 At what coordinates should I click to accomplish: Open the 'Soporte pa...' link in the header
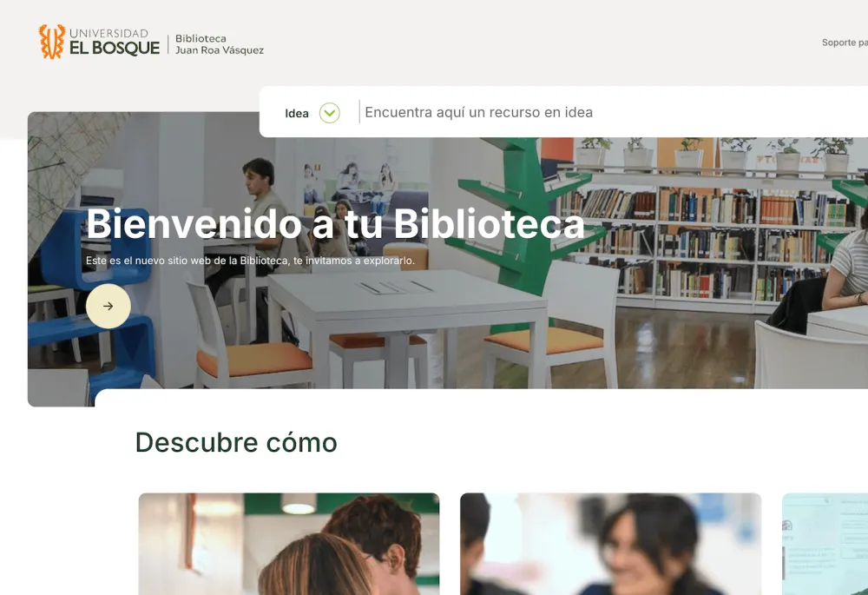click(x=845, y=43)
